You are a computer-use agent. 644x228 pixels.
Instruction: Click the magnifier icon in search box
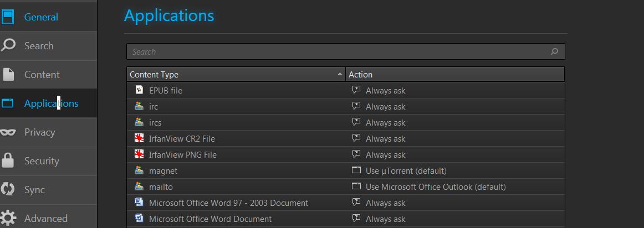coord(554,51)
